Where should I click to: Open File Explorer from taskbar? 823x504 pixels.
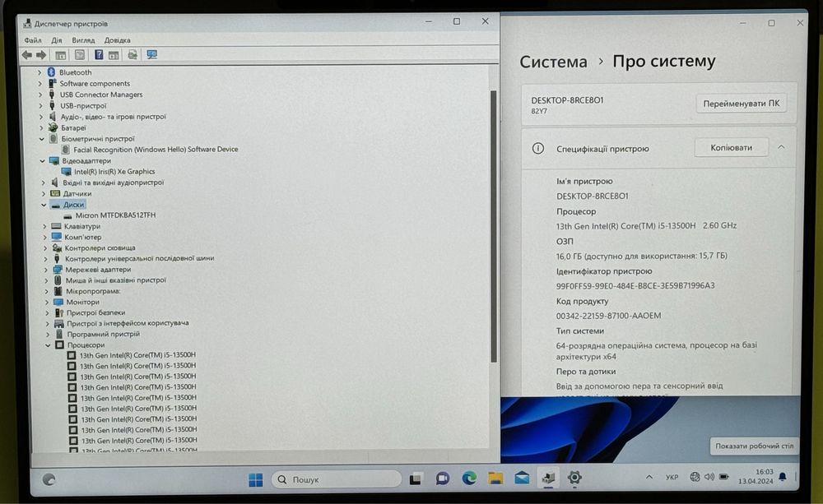(495, 478)
